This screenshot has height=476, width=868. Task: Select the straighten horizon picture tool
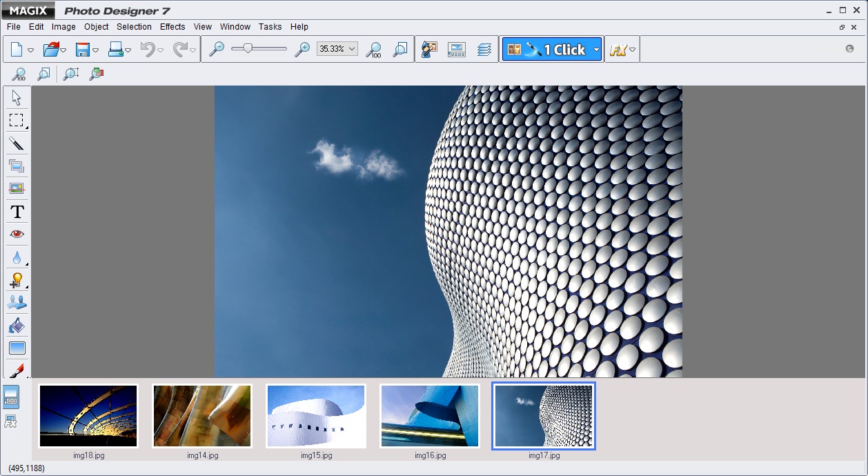17,188
